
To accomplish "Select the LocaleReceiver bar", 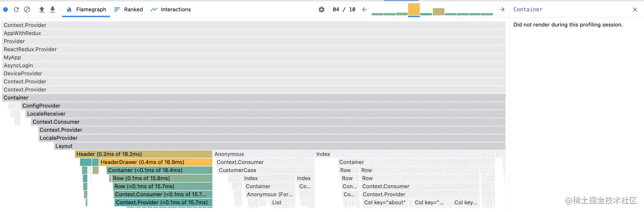I will (x=265, y=114).
